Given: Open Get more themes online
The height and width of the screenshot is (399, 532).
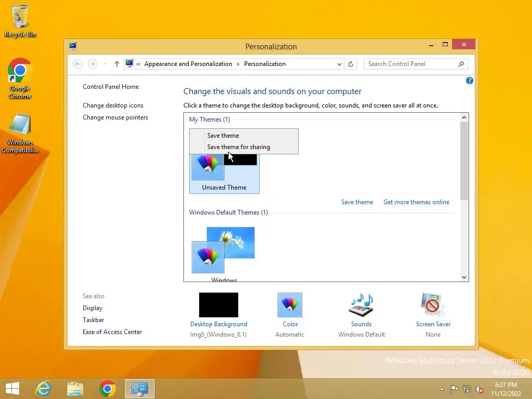Looking at the screenshot, I should pos(416,202).
